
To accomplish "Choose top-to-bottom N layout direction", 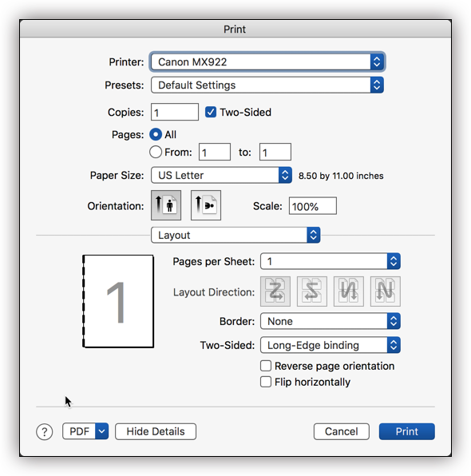I will (386, 292).
